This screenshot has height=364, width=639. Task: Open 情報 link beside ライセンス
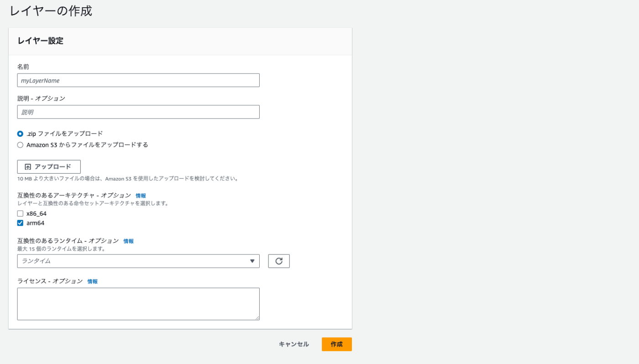(92, 281)
